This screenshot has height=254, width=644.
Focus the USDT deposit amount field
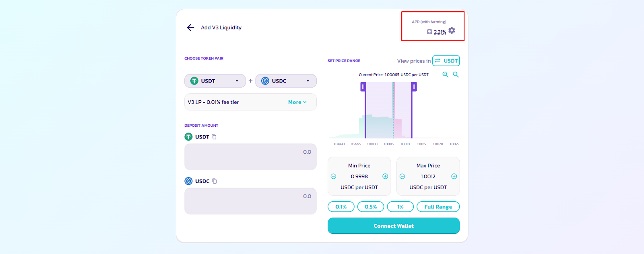250,157
